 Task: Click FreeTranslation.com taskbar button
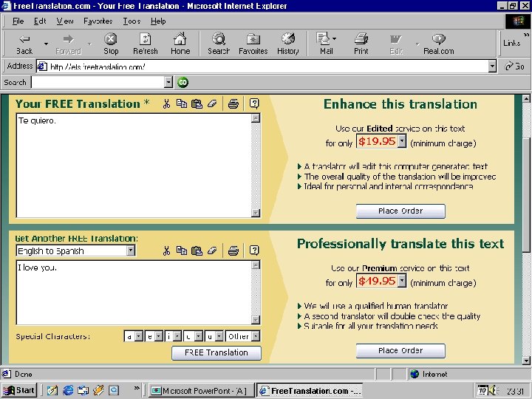tap(310, 391)
